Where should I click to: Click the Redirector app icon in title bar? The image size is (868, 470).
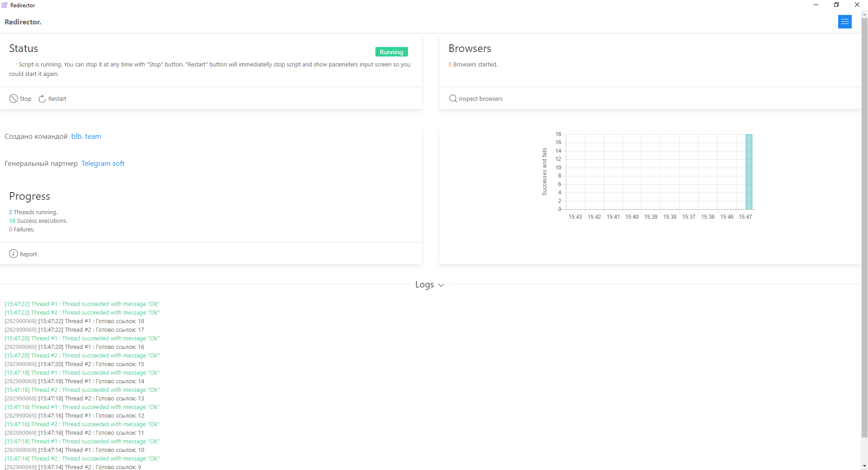(5, 5)
